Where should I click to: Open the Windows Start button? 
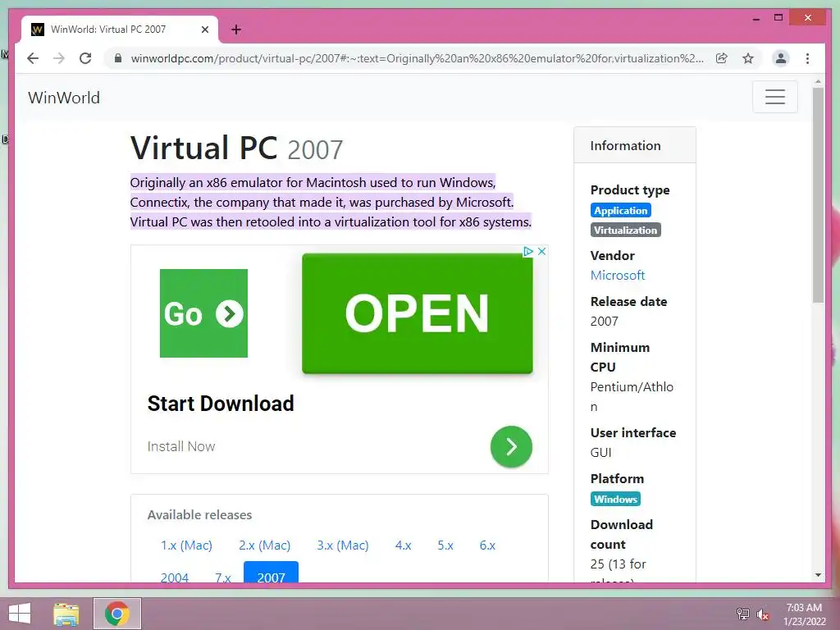coord(20,614)
